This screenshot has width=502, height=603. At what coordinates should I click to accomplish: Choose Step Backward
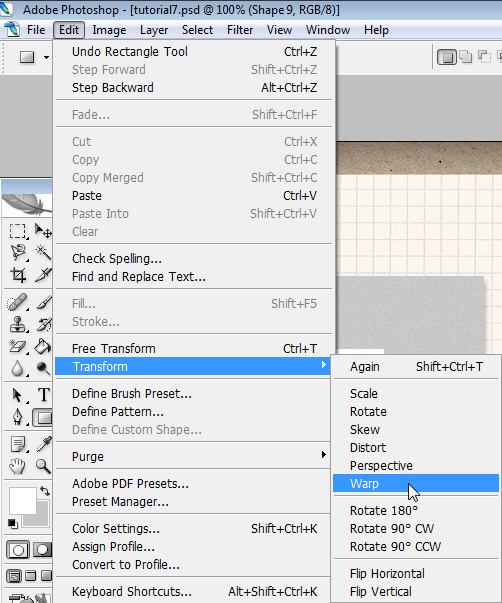tap(194, 88)
